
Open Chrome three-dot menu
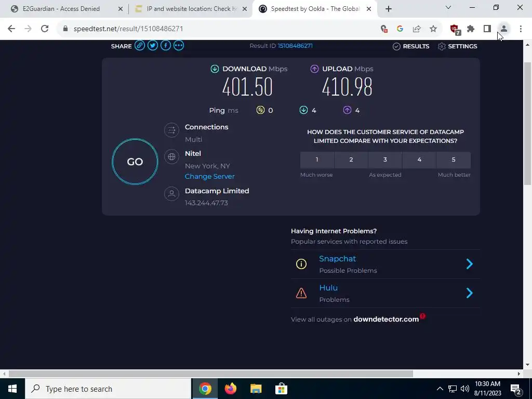(521, 29)
